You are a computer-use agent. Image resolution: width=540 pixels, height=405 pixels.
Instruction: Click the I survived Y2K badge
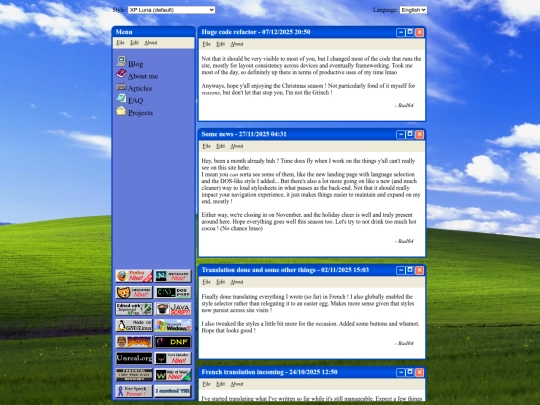[173, 391]
